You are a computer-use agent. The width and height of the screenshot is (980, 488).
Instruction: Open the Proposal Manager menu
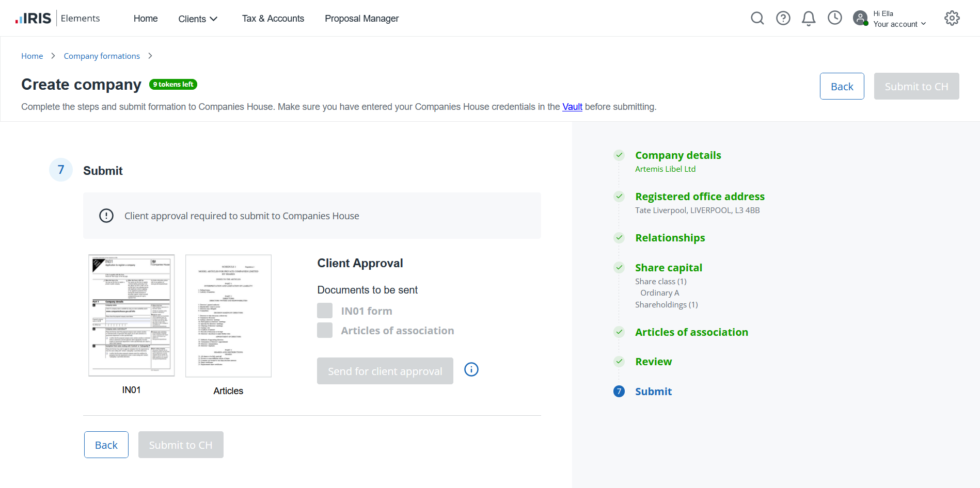click(x=361, y=19)
